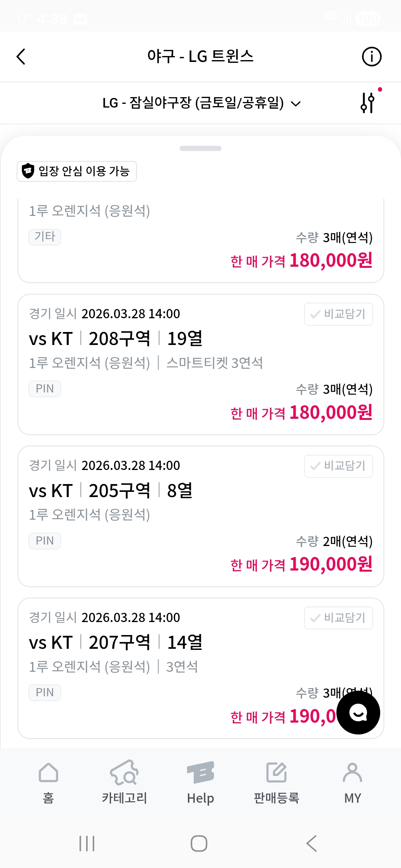Toggle 비교담기 for 207구역 14열 ticket

(338, 618)
